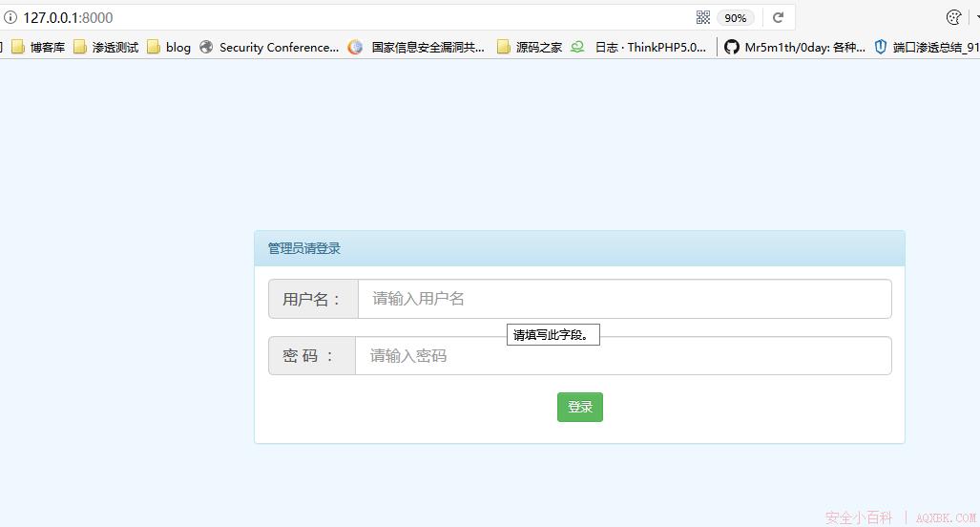This screenshot has height=527, width=980.
Task: Click the address bar URL 127.0.0.1:8000
Action: point(68,17)
